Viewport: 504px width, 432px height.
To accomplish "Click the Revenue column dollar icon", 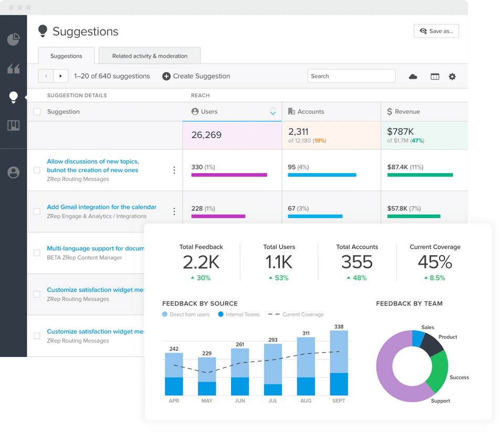I will tap(390, 111).
